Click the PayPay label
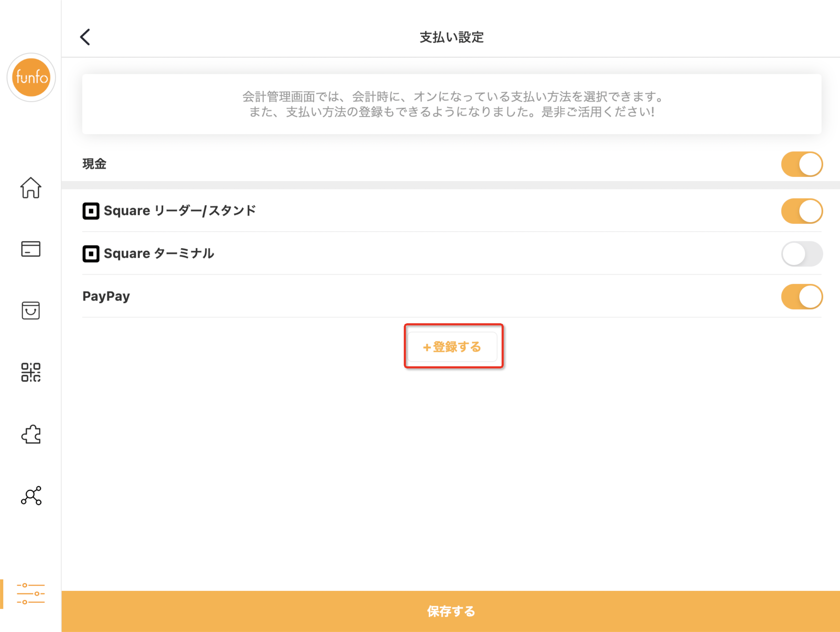This screenshot has width=840, height=632. pos(106,296)
